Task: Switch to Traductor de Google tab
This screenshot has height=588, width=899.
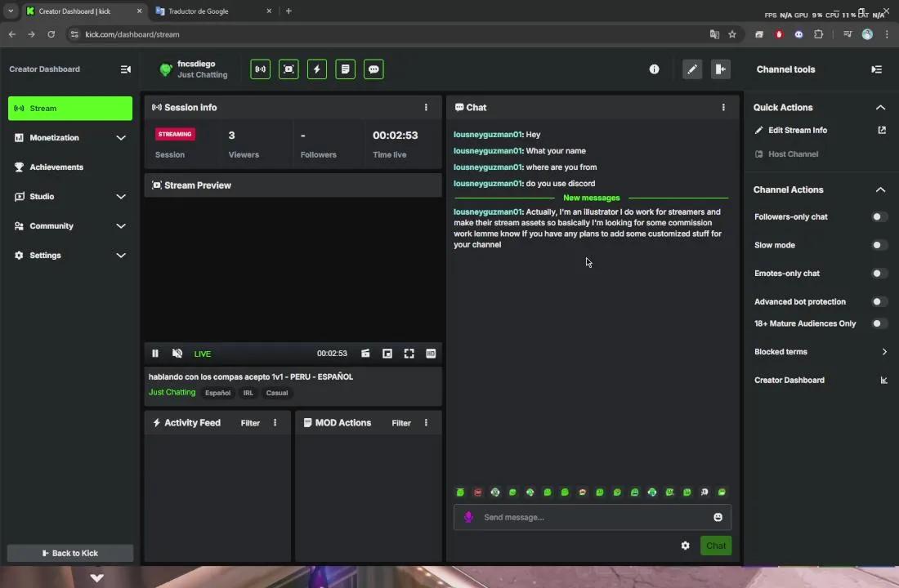Action: coord(199,11)
